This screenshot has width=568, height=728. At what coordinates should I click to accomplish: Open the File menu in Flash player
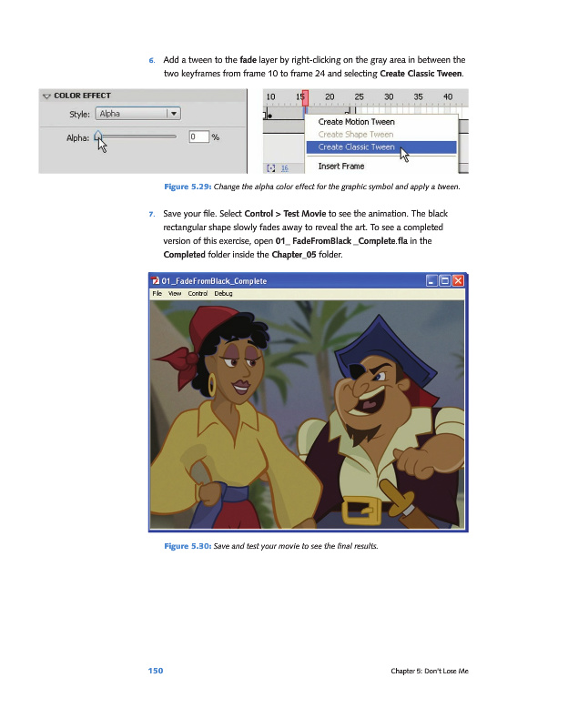[x=158, y=294]
